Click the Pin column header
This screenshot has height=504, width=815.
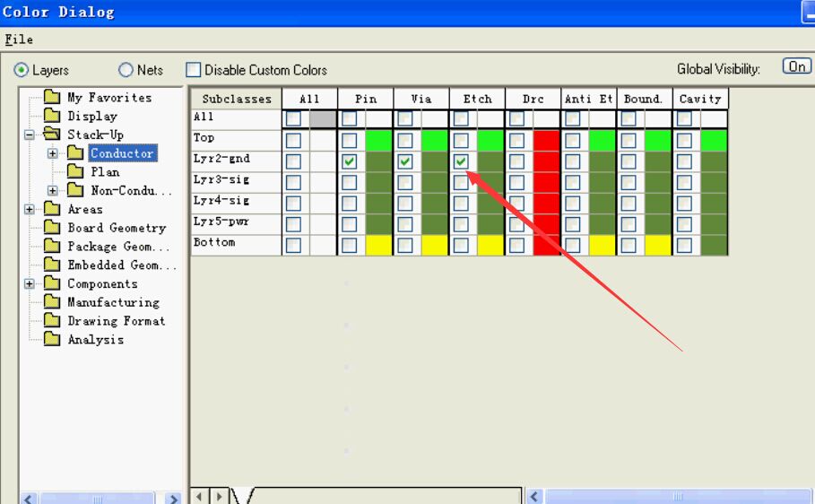pyautogui.click(x=366, y=99)
